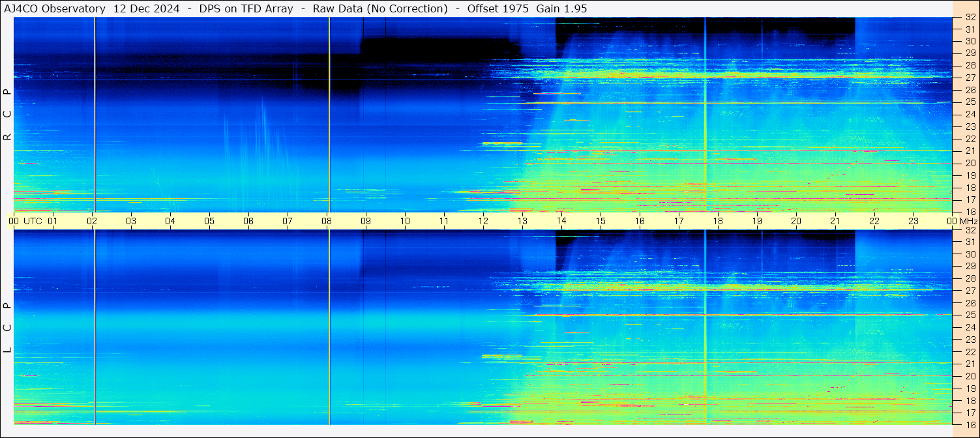Click the LCP vertical label of the lower spectrogram
Viewport: 980px width, 438px height.
click(7, 327)
